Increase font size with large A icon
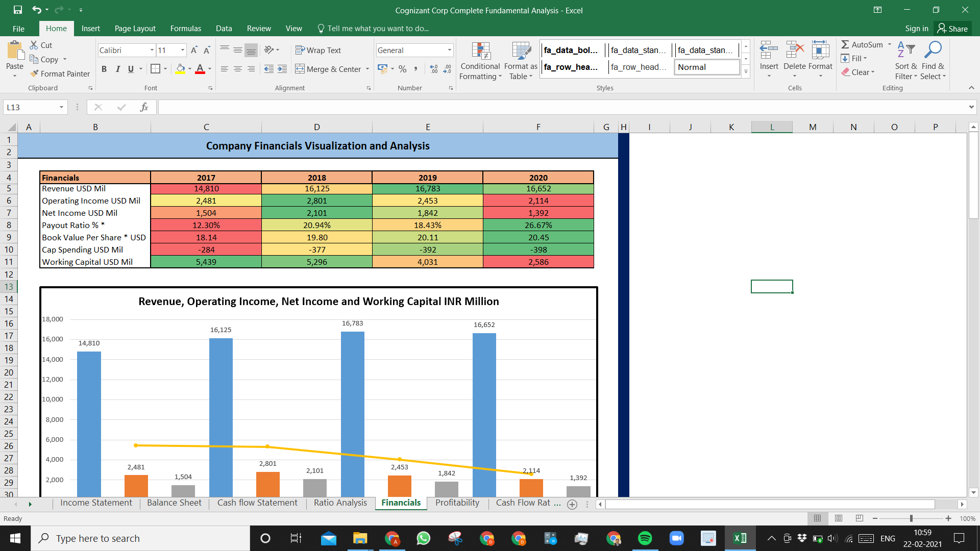The height and width of the screenshot is (551, 980). tap(194, 50)
